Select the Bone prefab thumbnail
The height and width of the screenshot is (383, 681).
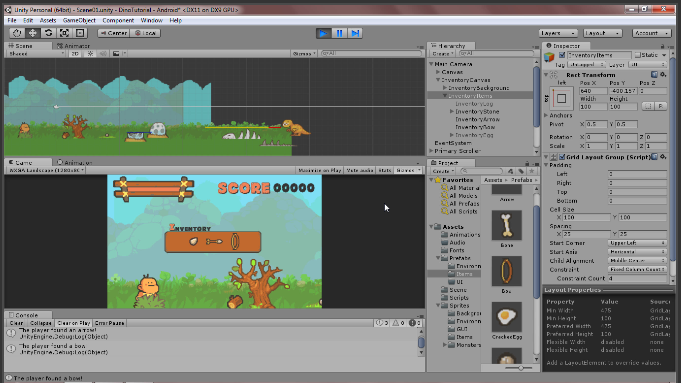(x=506, y=225)
